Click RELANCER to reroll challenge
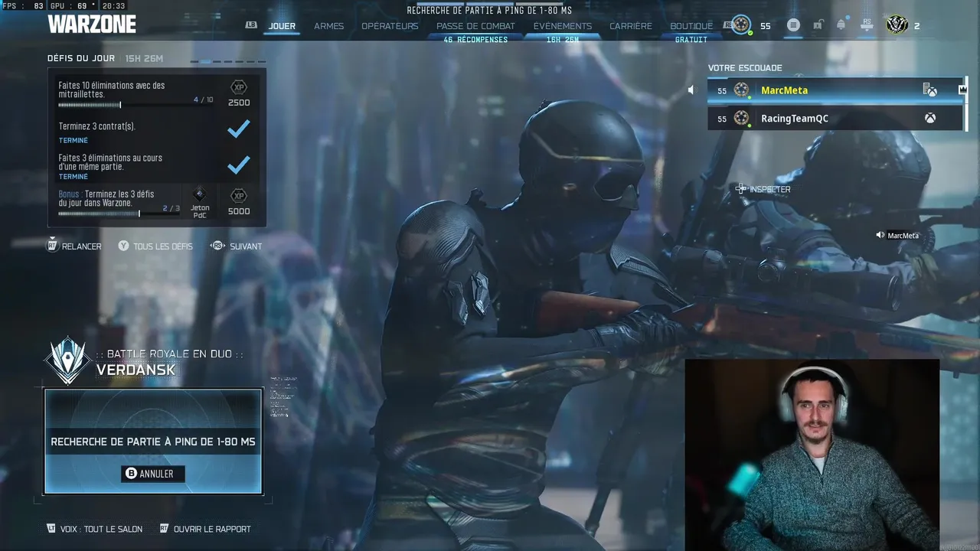Image resolution: width=980 pixels, height=551 pixels. (75, 246)
